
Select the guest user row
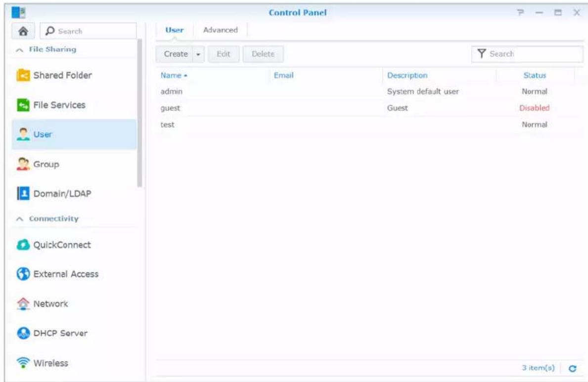[x=369, y=108]
